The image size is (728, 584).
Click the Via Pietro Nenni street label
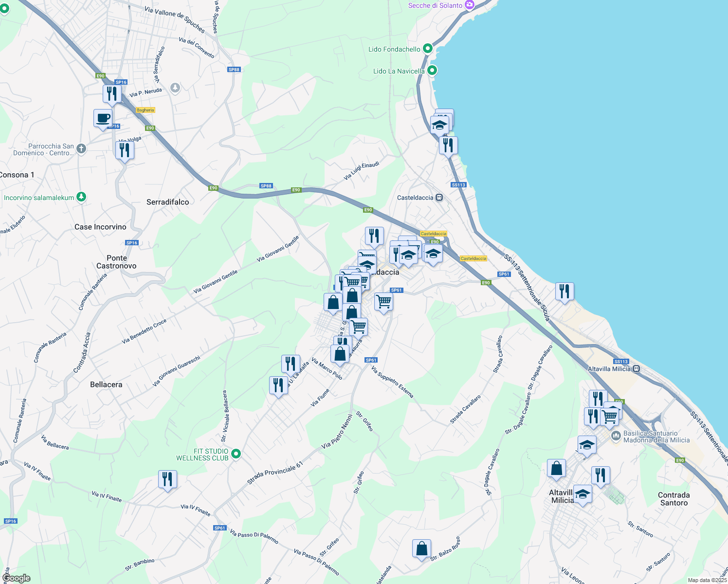point(337,431)
